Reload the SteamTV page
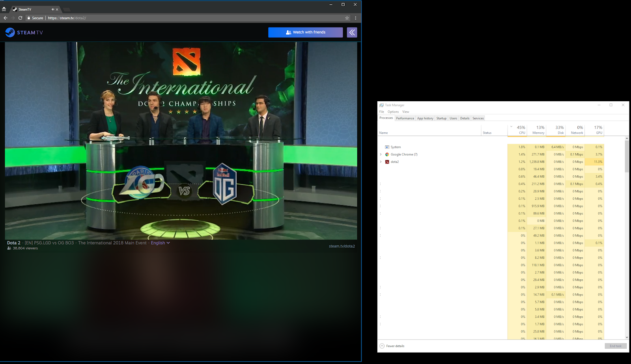Image resolution: width=631 pixels, height=364 pixels. 20,18
